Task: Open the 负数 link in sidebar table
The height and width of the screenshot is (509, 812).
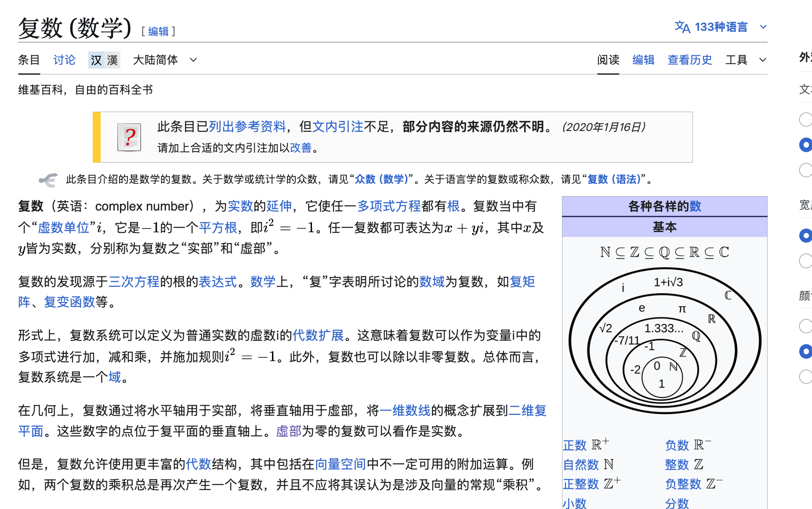Action: click(x=677, y=445)
